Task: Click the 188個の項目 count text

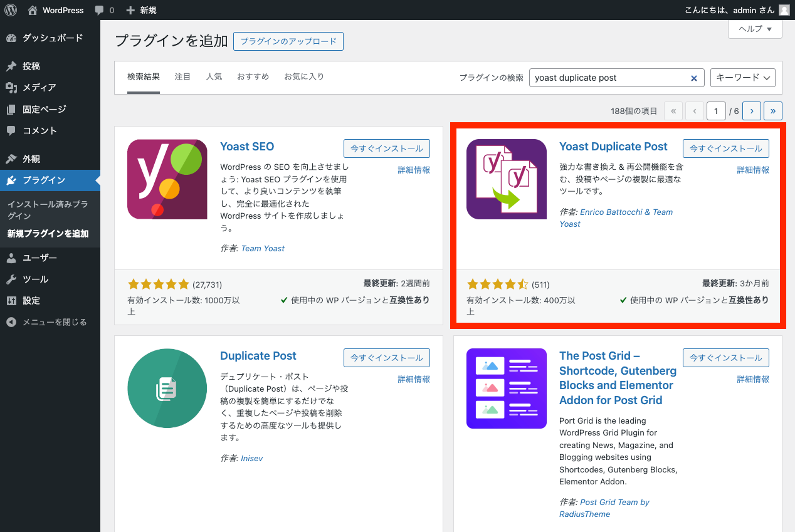Action: pos(634,111)
